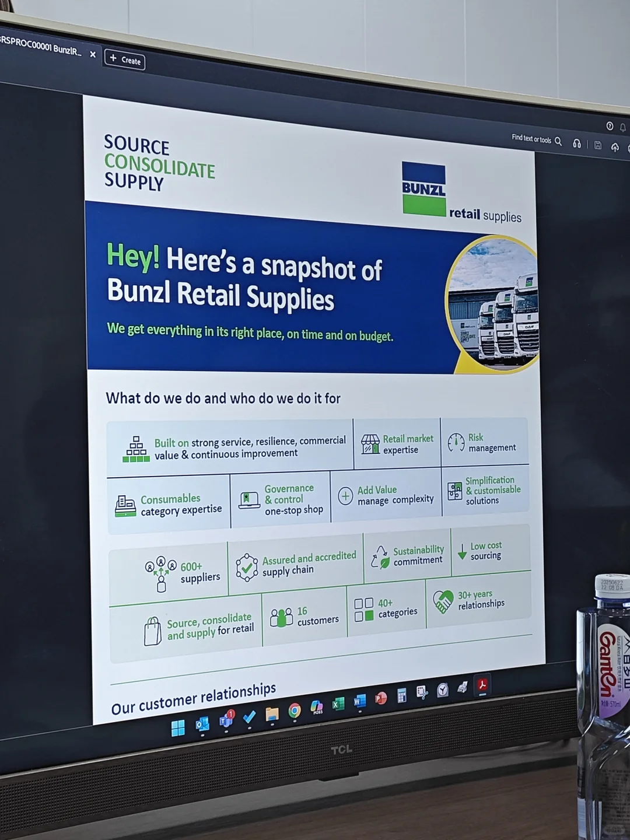Open Microsoft 365 Copilot app icon
Image resolution: width=630 pixels, height=840 pixels.
317,707
